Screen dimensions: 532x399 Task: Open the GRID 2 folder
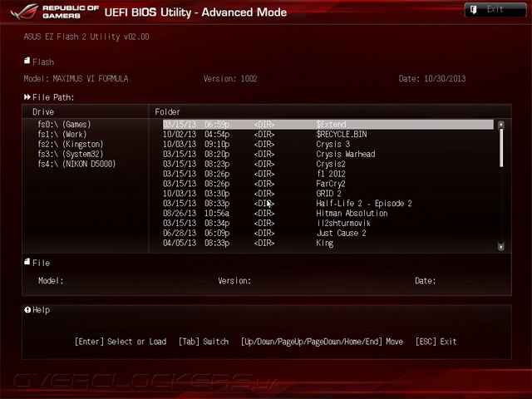point(328,194)
